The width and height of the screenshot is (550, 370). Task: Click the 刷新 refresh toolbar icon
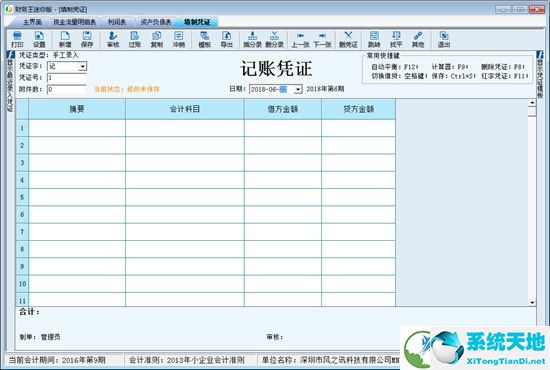374,39
